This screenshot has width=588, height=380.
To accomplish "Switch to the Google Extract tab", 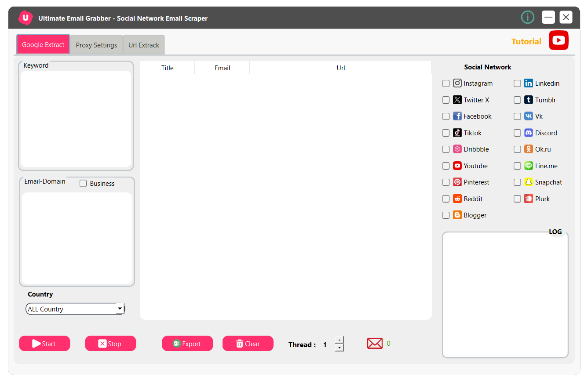I will coord(43,44).
